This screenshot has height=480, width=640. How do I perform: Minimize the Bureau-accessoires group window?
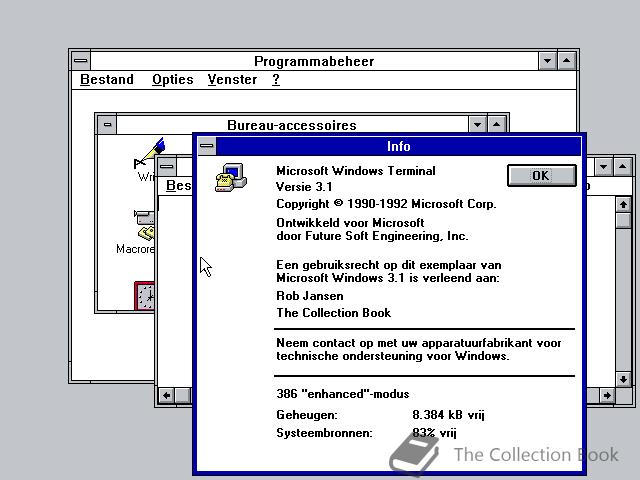pyautogui.click(x=477, y=124)
